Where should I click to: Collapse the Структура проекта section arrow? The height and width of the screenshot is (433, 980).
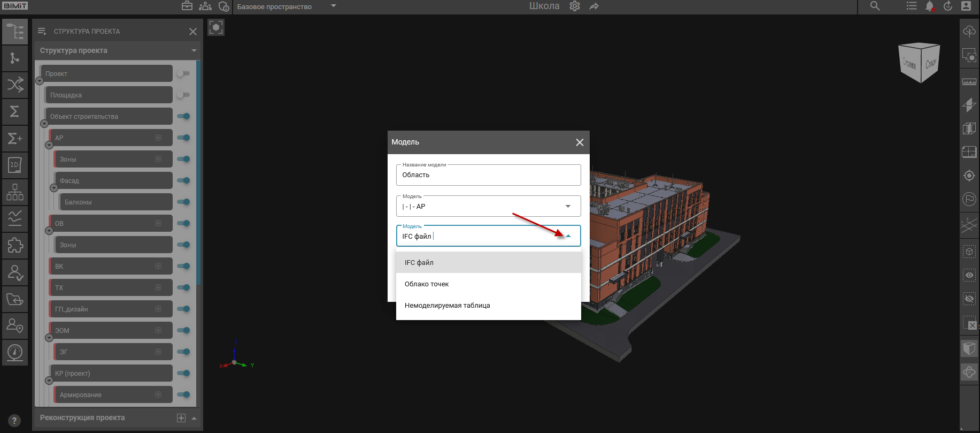194,50
